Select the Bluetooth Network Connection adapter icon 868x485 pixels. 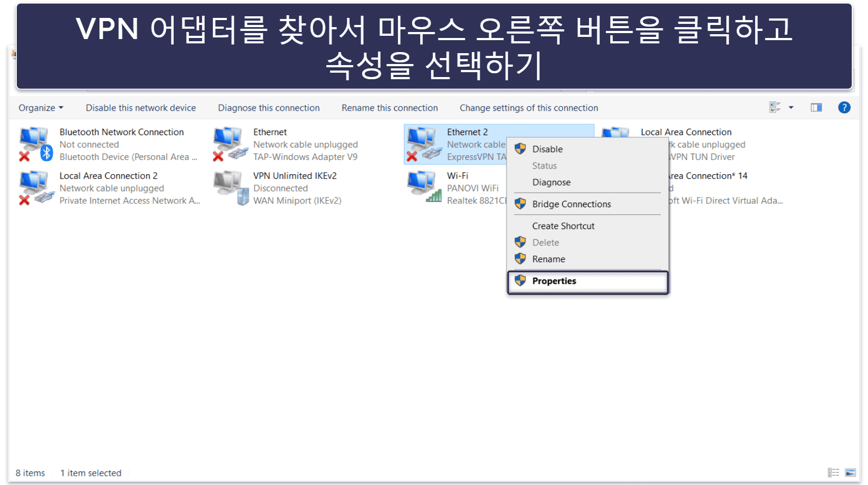36,144
